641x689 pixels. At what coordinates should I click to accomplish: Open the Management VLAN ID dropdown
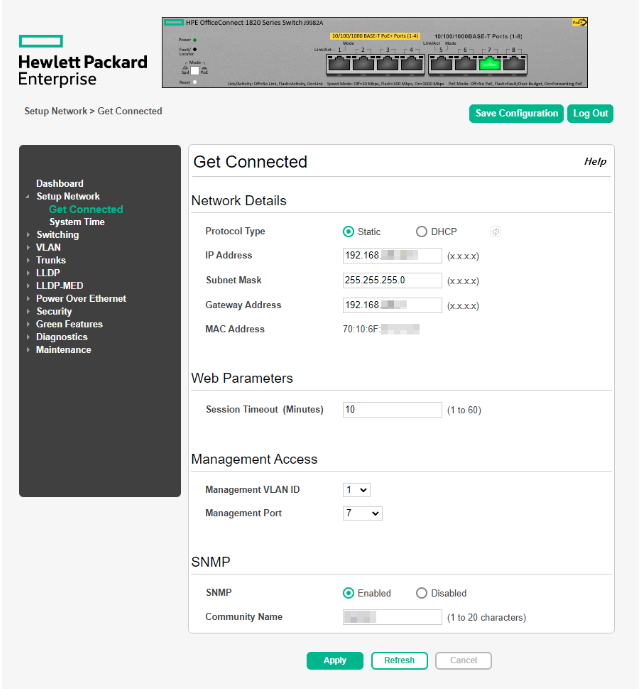[356, 490]
